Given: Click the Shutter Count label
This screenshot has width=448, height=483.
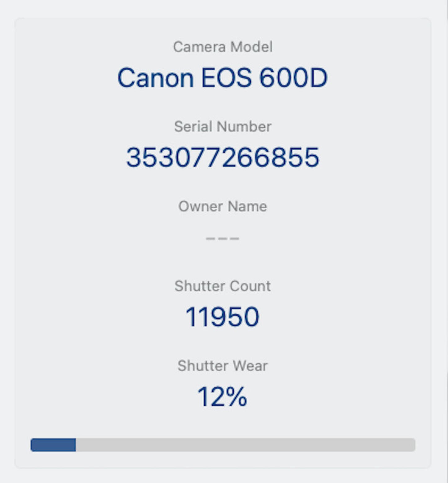Looking at the screenshot, I should [223, 286].
